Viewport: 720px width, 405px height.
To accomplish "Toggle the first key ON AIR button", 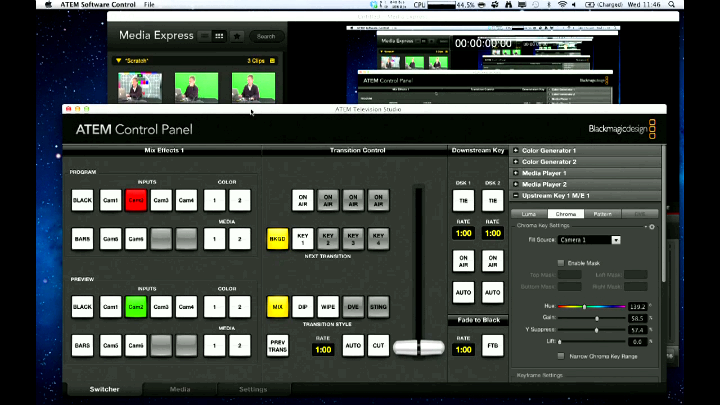I will 303,200.
